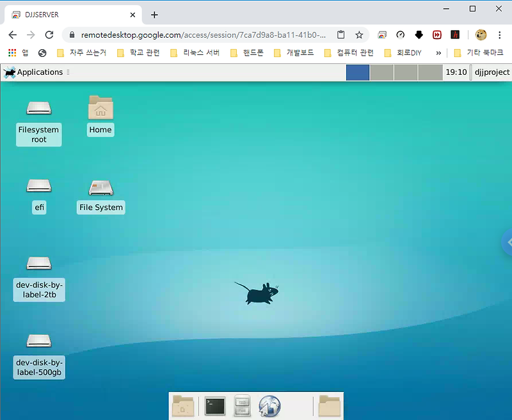
Task: Close the DJJSERVER tab
Action: pyautogui.click(x=132, y=15)
